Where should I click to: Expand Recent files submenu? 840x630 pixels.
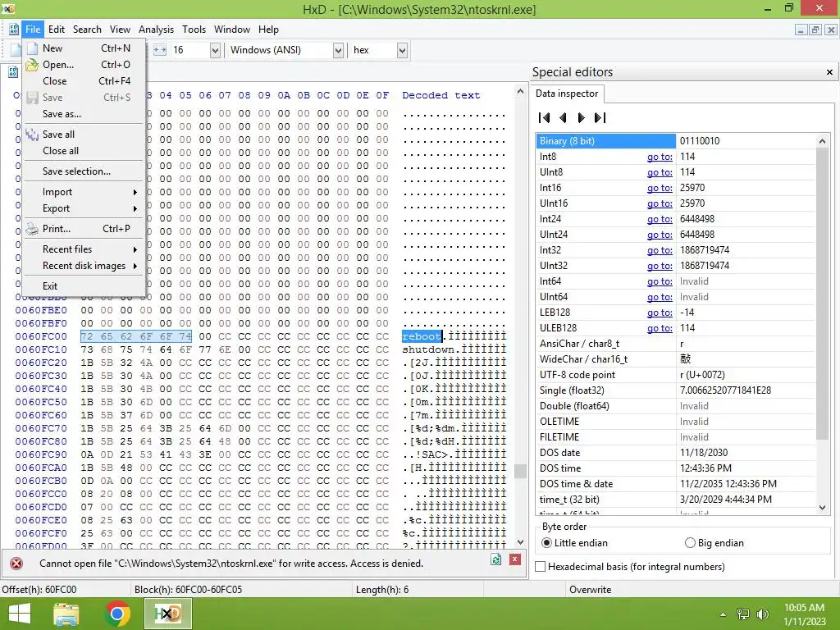click(x=84, y=249)
